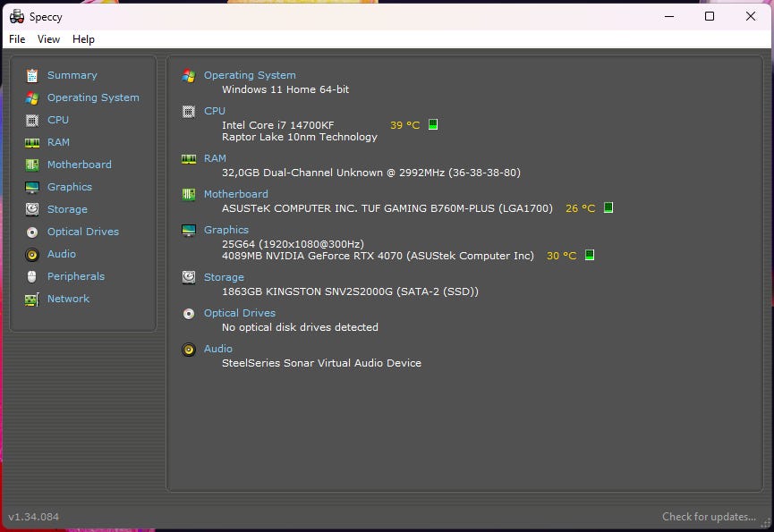
Task: Click the Motherboard icon in main panel
Action: 189,194
